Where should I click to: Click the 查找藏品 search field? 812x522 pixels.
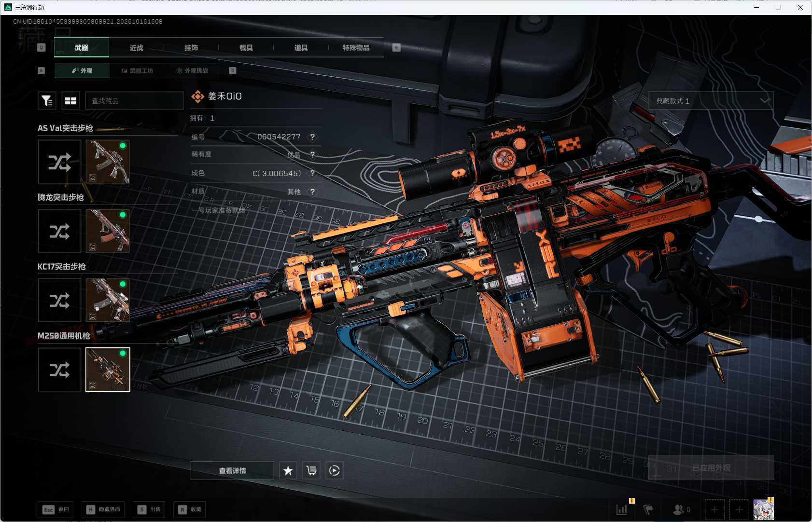click(x=134, y=101)
